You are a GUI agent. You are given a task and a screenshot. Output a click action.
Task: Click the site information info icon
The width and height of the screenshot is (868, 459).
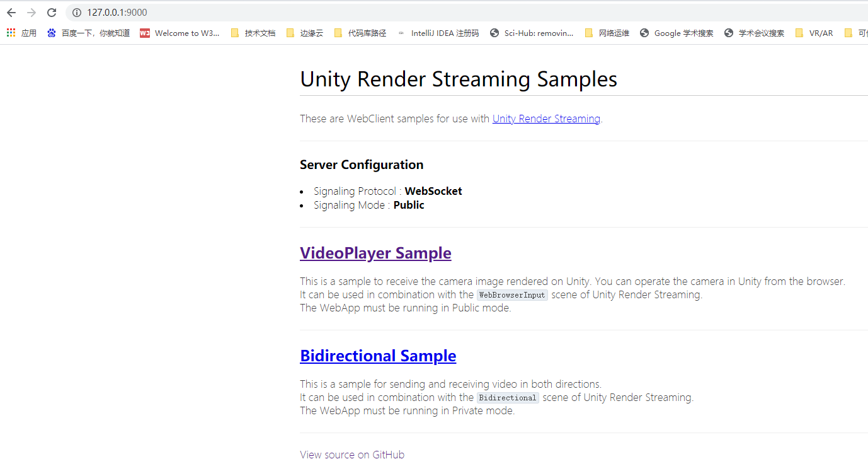(76, 12)
